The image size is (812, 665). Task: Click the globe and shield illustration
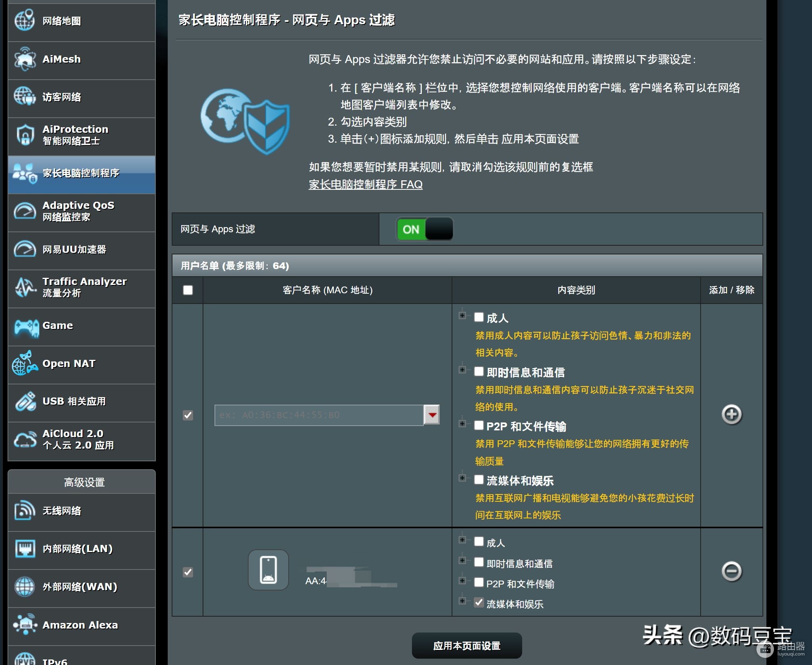tap(245, 121)
